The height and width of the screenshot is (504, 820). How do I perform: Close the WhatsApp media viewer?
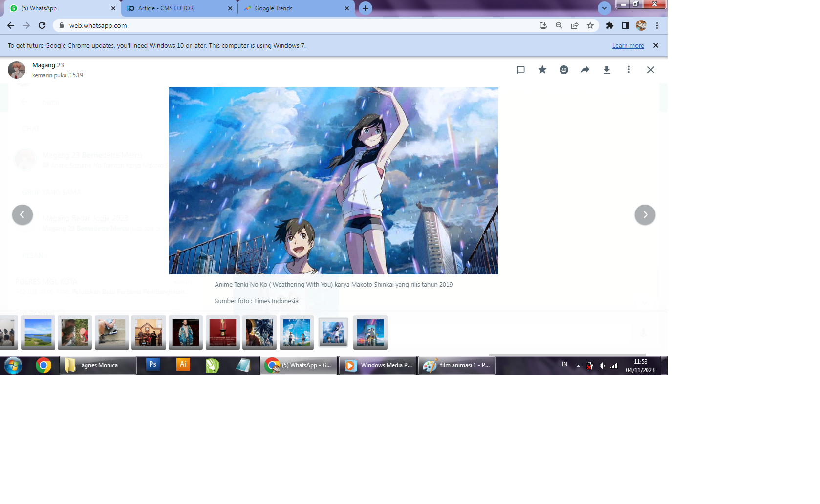pyautogui.click(x=651, y=70)
